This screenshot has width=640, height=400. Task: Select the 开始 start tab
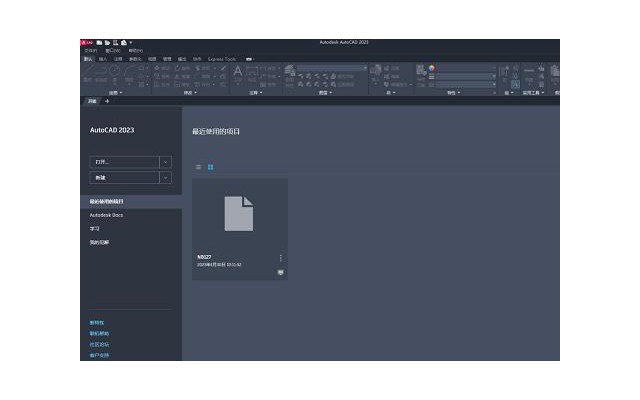click(92, 101)
